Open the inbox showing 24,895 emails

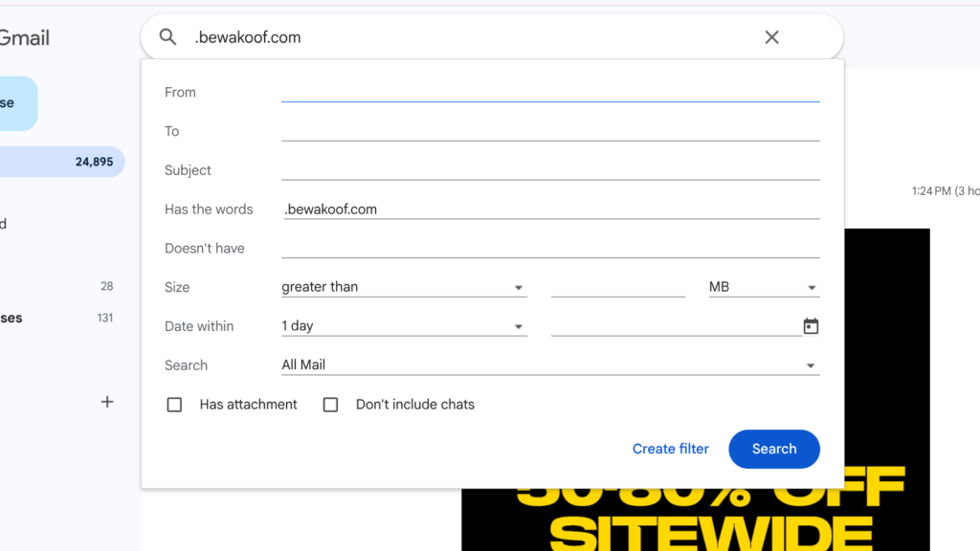coord(62,162)
